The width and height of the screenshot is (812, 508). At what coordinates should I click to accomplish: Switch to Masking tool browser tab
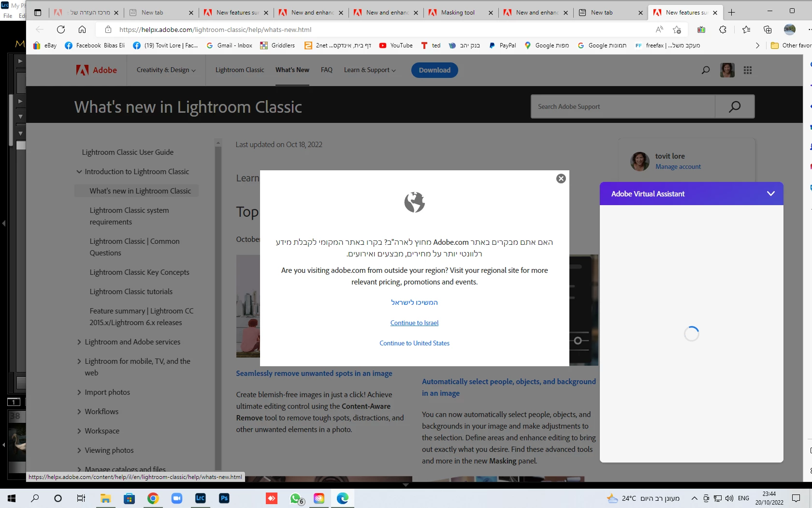[458, 13]
